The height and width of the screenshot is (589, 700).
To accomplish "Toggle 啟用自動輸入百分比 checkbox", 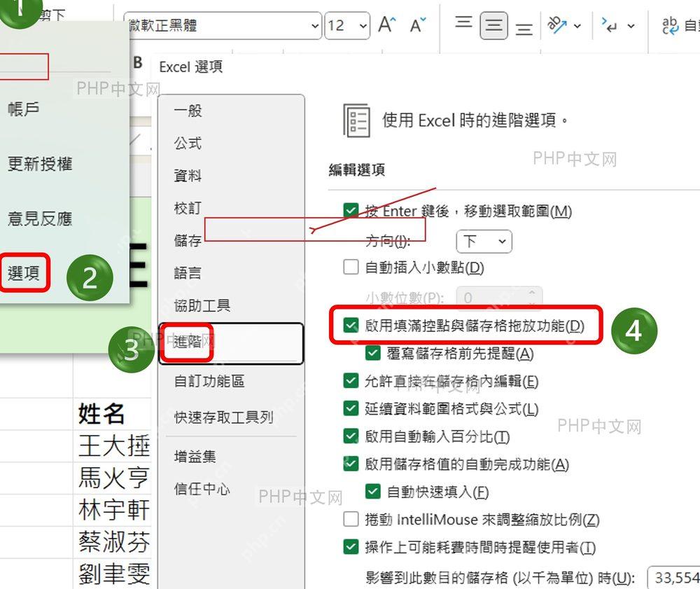I will coord(351,436).
